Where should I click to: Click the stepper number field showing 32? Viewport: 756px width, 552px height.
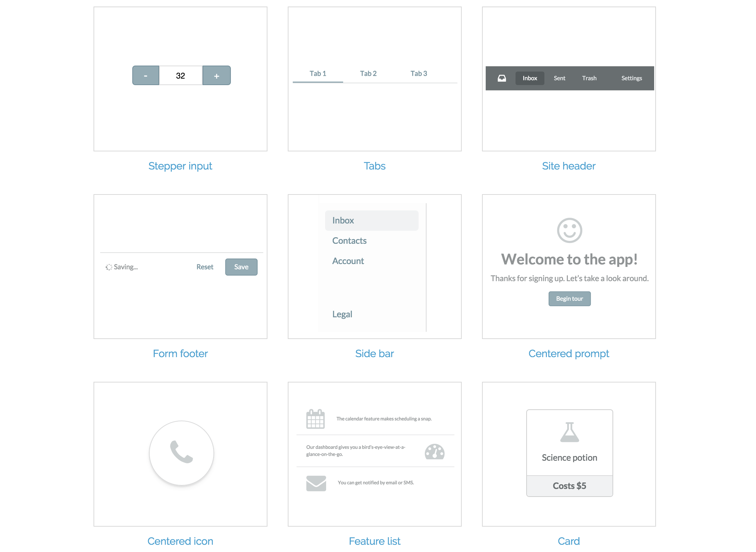[180, 76]
